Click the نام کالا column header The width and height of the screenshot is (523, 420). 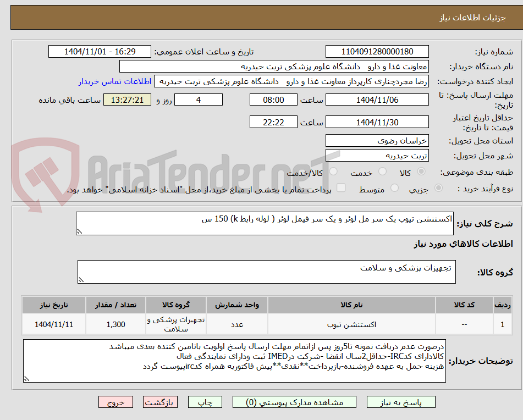(351, 305)
